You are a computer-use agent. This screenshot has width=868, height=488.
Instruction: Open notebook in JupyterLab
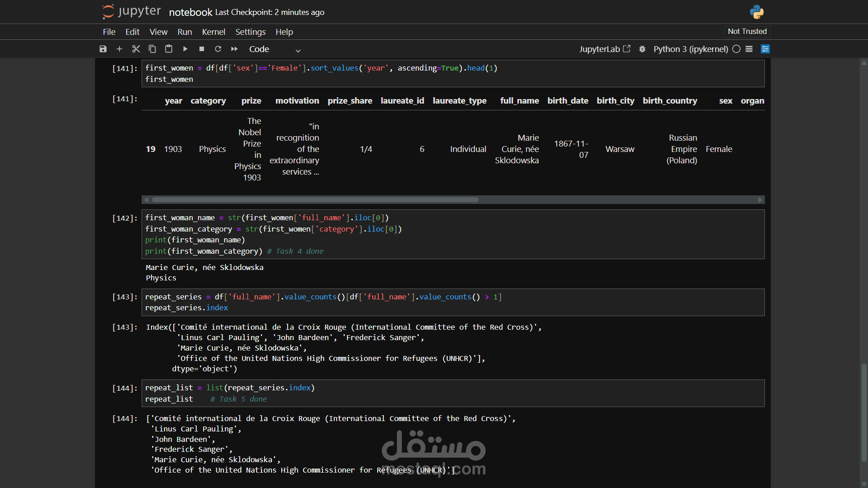(x=605, y=49)
